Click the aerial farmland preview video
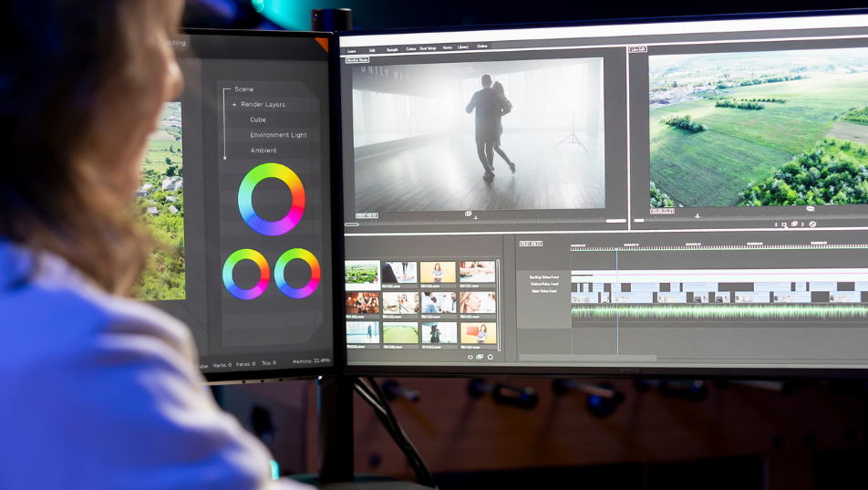Image resolution: width=868 pixels, height=490 pixels. pos(759,129)
